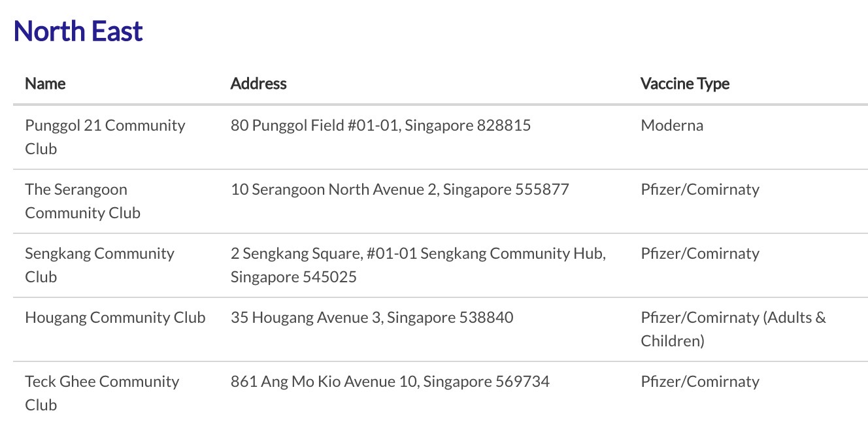
Task: Select Hougang Community Club name cell
Action: [x=115, y=318]
